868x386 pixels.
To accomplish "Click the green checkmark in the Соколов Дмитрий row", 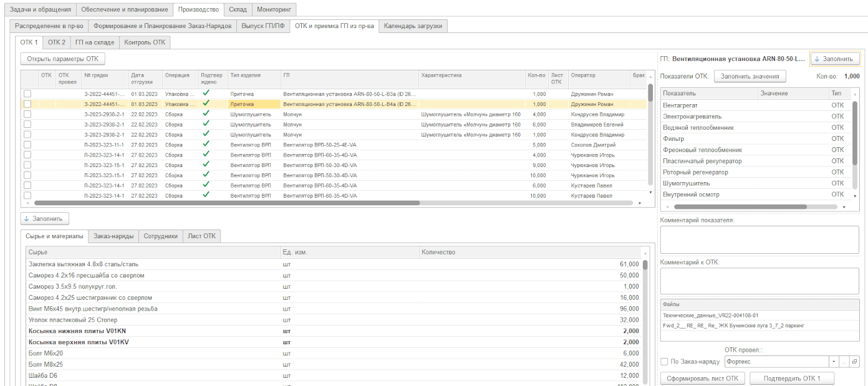I will [x=206, y=144].
